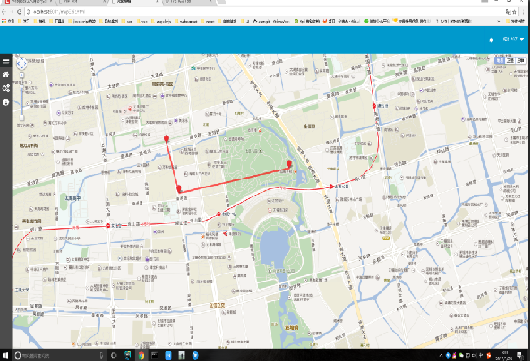
Task: Click the notification icon in the blue header
Action: click(491, 40)
